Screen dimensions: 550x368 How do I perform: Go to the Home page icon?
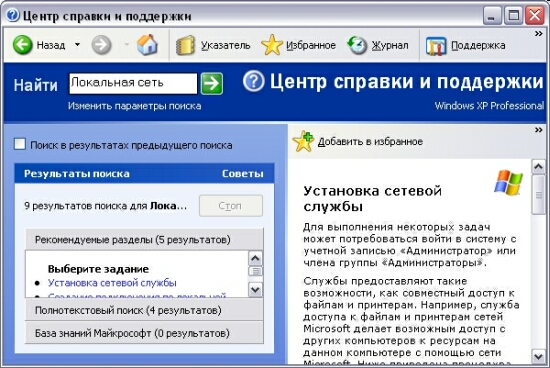147,45
